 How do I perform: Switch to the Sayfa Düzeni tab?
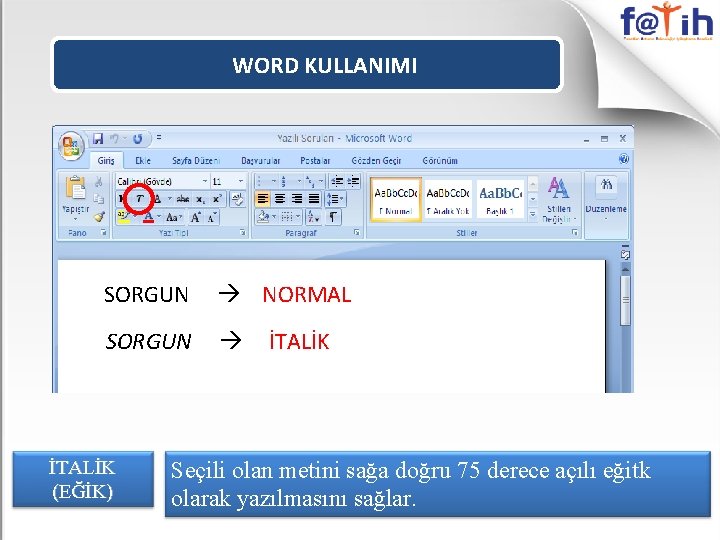[196, 161]
